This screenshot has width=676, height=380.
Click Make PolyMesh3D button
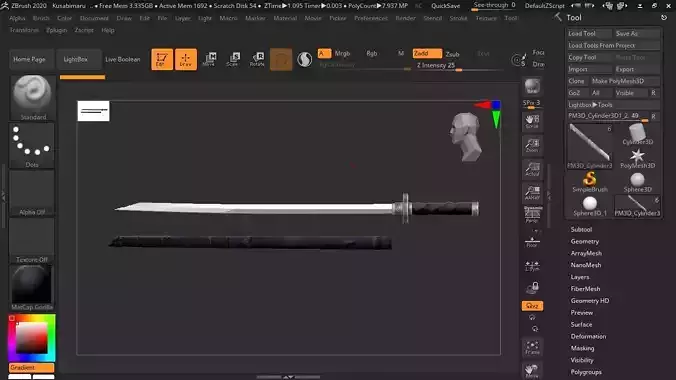[x=625, y=81]
